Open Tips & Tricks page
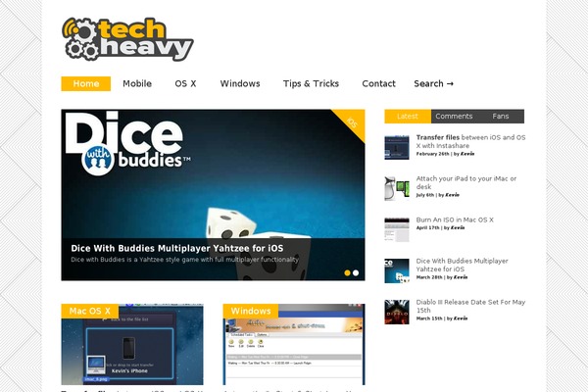Image resolution: width=588 pixels, height=392 pixels. tap(311, 83)
